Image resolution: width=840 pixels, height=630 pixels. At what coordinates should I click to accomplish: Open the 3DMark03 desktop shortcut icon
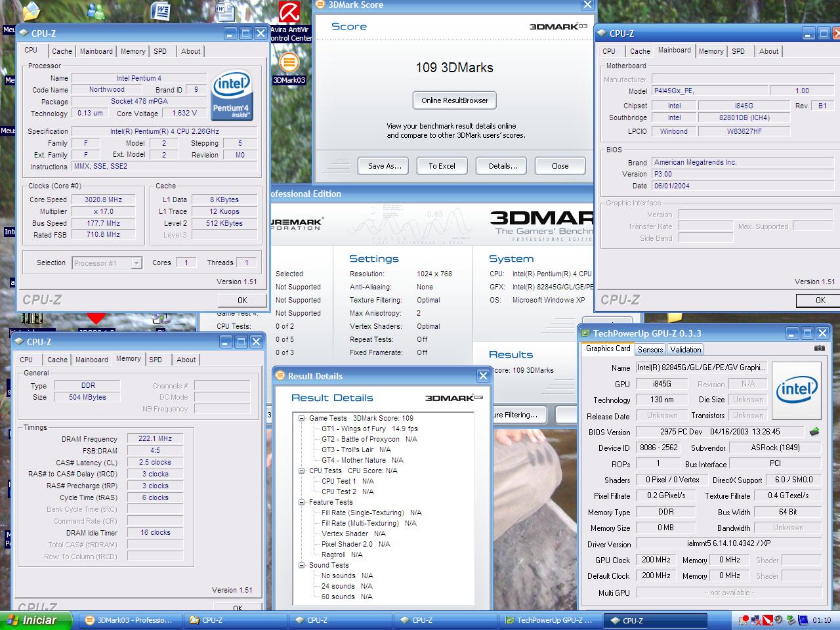pos(289,63)
